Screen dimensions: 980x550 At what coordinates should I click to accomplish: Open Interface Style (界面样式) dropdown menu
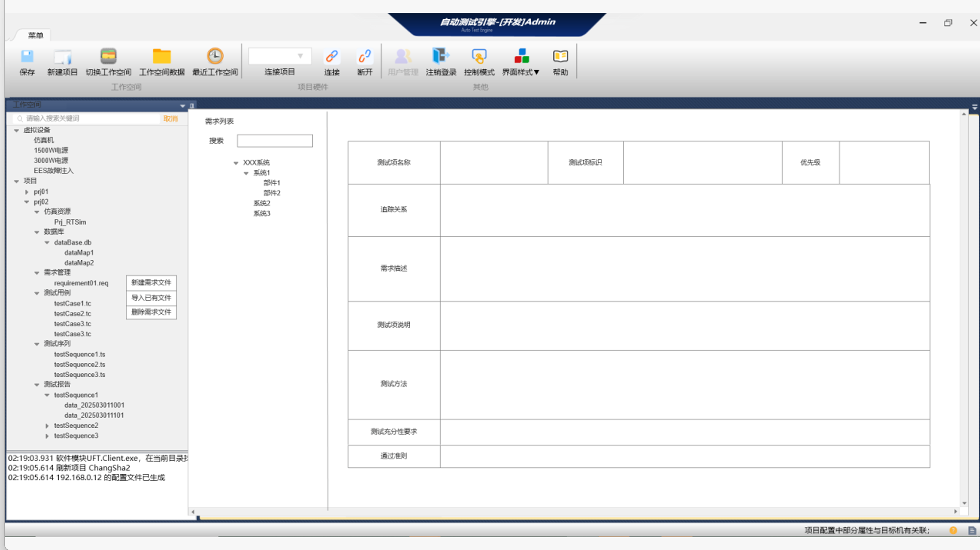pyautogui.click(x=521, y=61)
